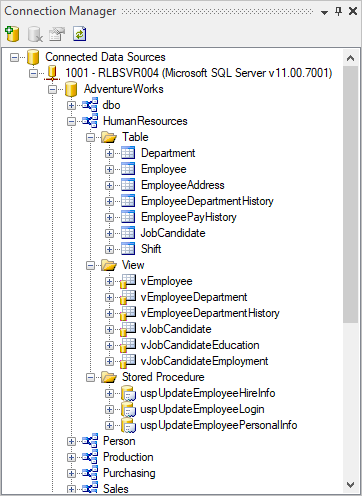Click the vEmployee view icon
The width and height of the screenshot is (362, 496).
[x=128, y=281]
